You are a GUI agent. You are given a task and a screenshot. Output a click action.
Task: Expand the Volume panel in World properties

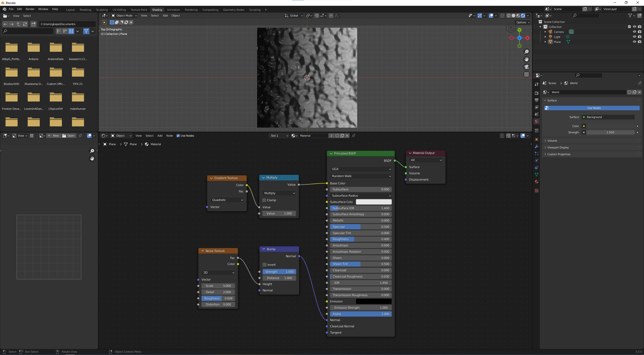point(552,141)
